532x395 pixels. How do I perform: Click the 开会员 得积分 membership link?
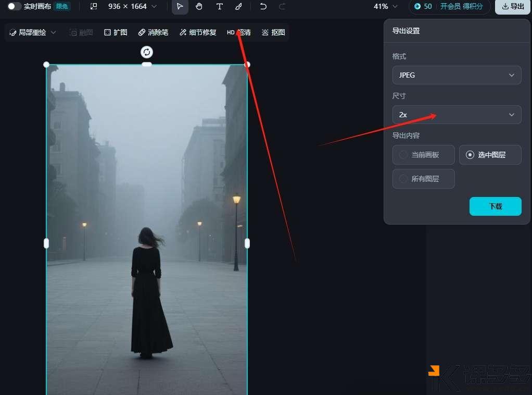[x=461, y=6]
